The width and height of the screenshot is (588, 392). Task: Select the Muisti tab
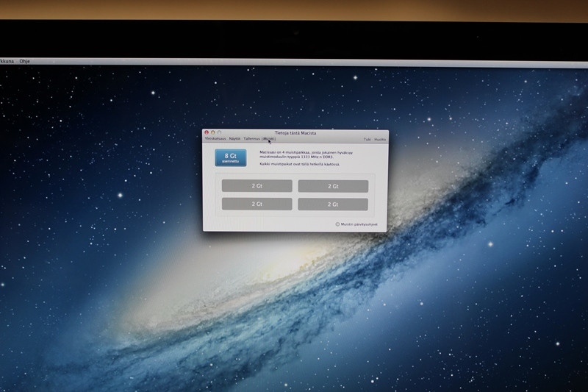point(269,139)
